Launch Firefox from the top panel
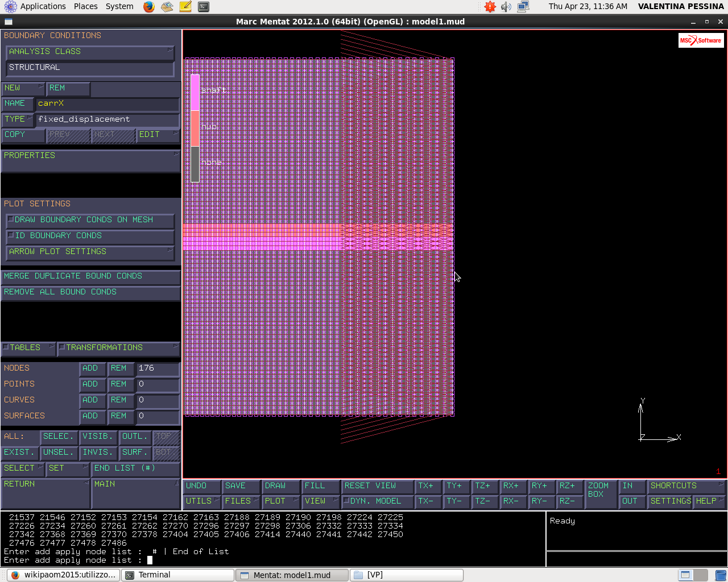The image size is (728, 582). click(x=149, y=7)
